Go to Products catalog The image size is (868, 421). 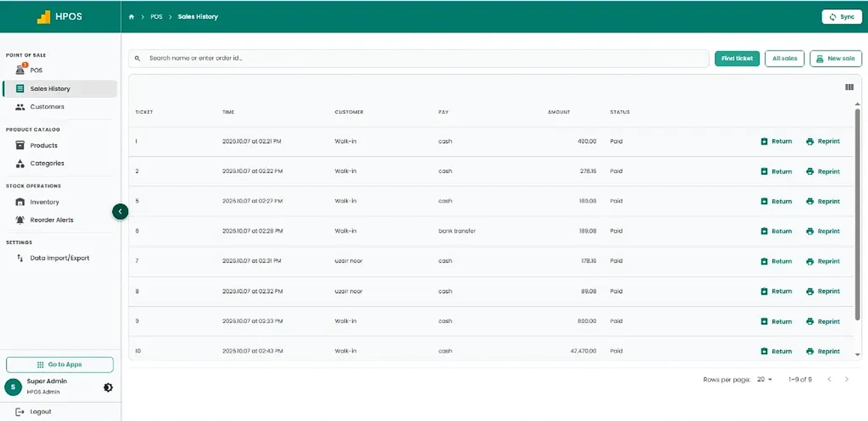point(43,145)
